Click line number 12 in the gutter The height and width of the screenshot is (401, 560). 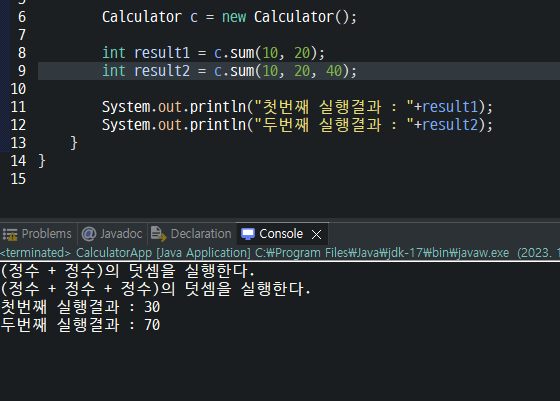[x=18, y=125]
